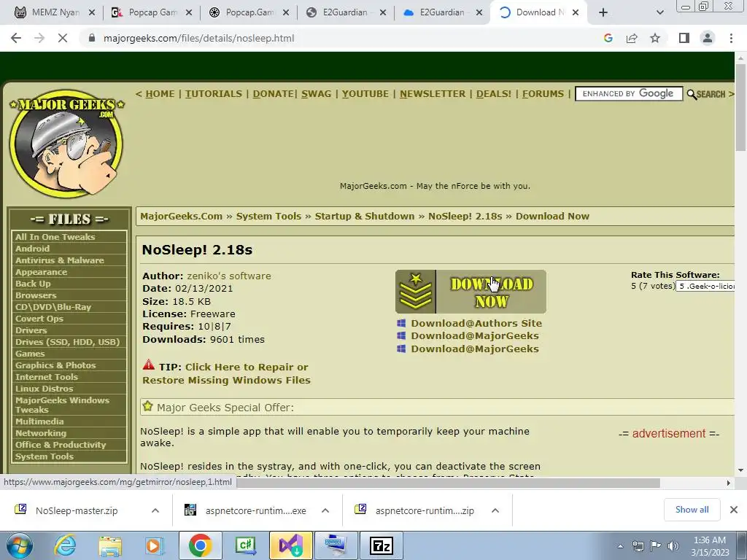The width and height of the screenshot is (747, 560).
Task: Open Startup & Shutdown breadcrumb link
Action: (365, 216)
